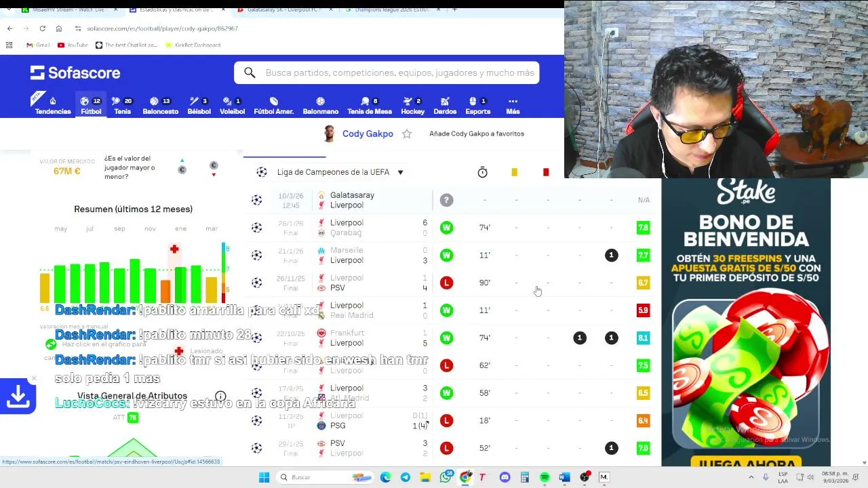Toggle Cody Gakpo favorite star
Viewport: 868px width, 488px height.
(x=407, y=134)
